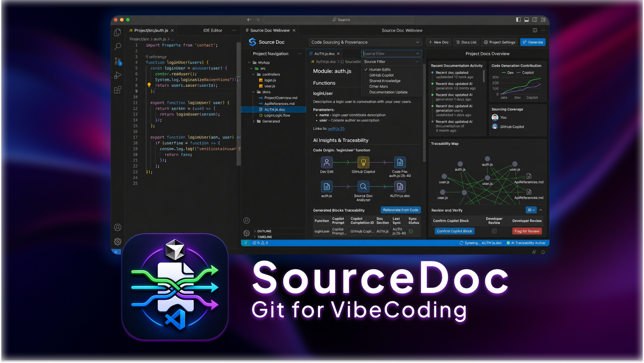
Task: Open the Extensions icon in activity bar
Action: coord(118,90)
